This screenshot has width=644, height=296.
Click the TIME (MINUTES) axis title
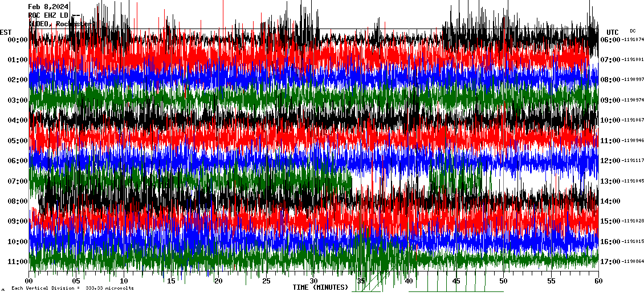click(x=321, y=287)
